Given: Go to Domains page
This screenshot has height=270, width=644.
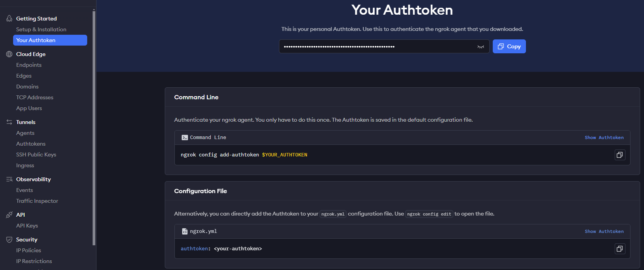Looking at the screenshot, I should 27,87.
